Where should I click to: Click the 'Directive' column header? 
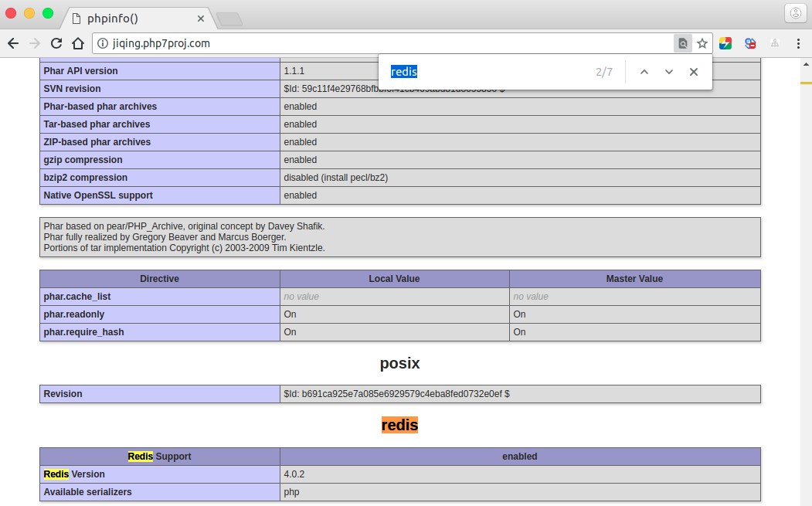[159, 279]
